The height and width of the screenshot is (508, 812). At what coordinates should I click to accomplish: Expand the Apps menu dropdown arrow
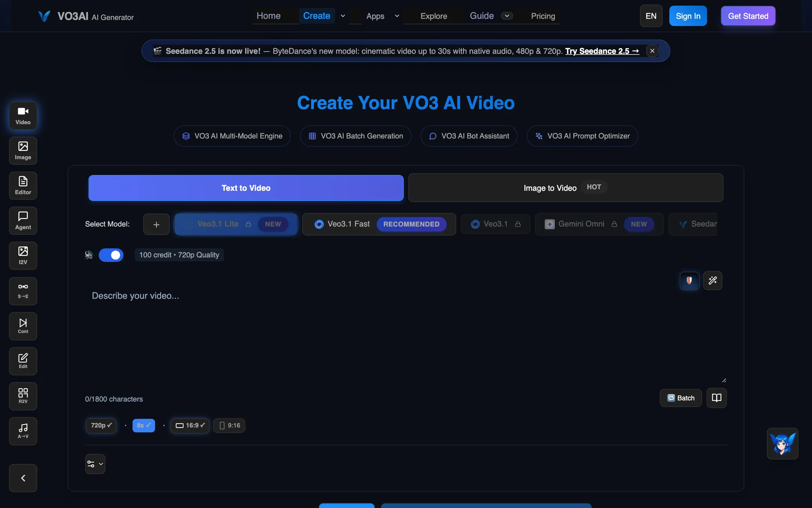pos(397,16)
